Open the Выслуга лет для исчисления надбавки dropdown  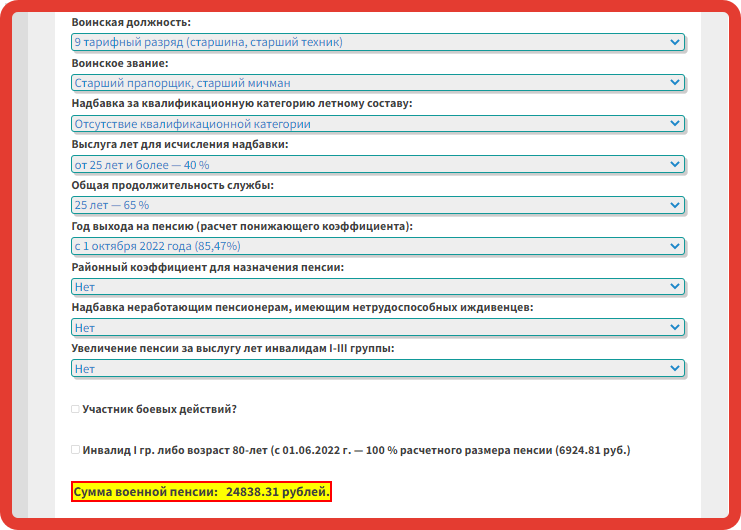point(378,164)
